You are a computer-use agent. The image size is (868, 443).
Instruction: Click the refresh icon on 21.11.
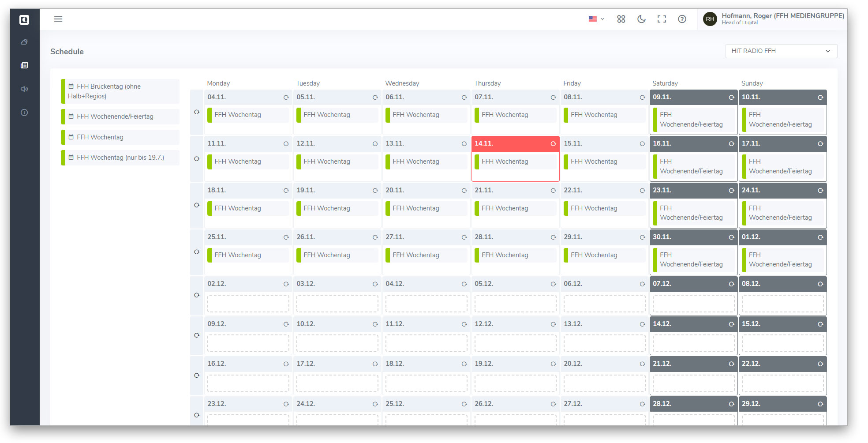pyautogui.click(x=554, y=191)
